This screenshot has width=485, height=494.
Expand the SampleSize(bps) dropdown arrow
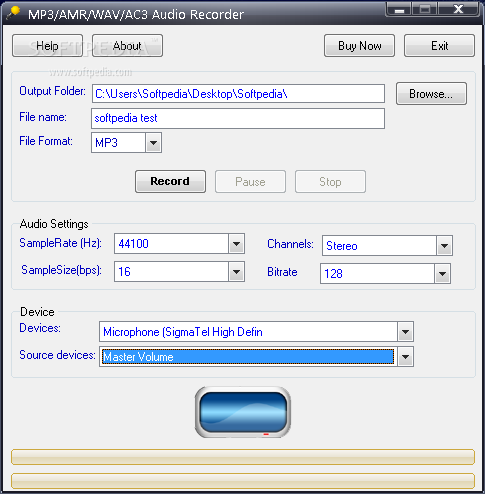236,272
